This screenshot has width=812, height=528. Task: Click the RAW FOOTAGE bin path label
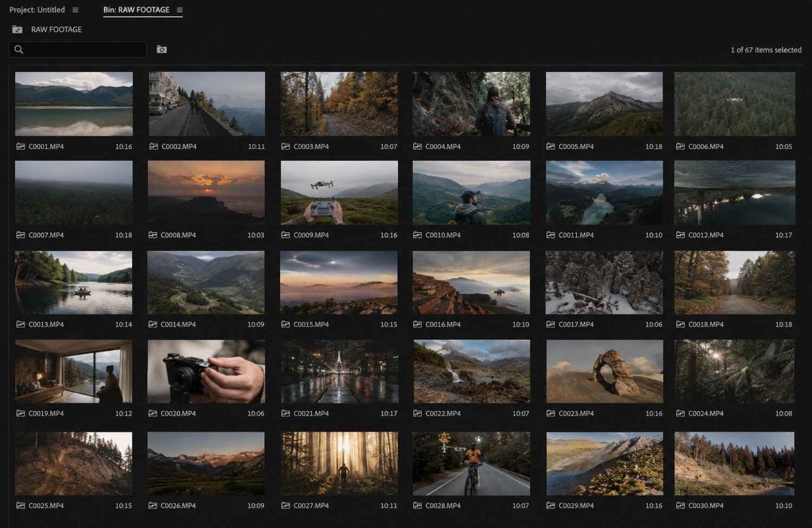(56, 29)
